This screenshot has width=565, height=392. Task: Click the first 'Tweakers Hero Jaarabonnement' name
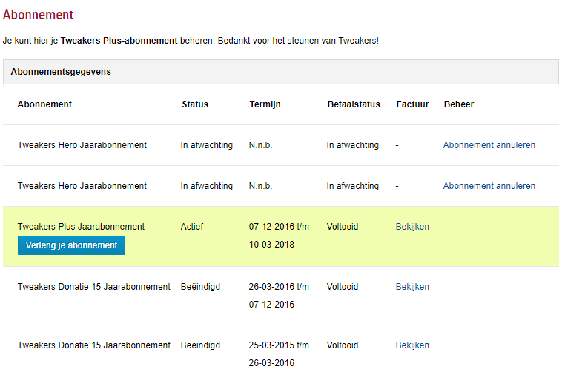click(x=82, y=145)
